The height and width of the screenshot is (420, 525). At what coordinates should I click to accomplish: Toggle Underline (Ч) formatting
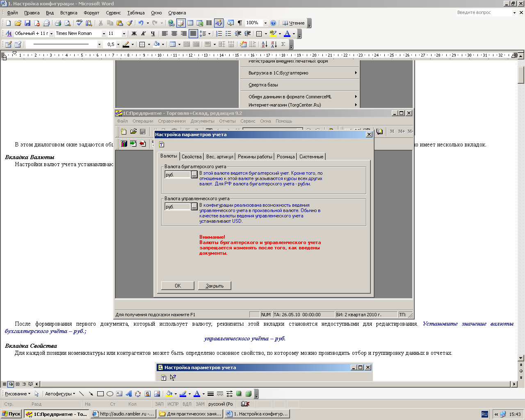pos(153,34)
